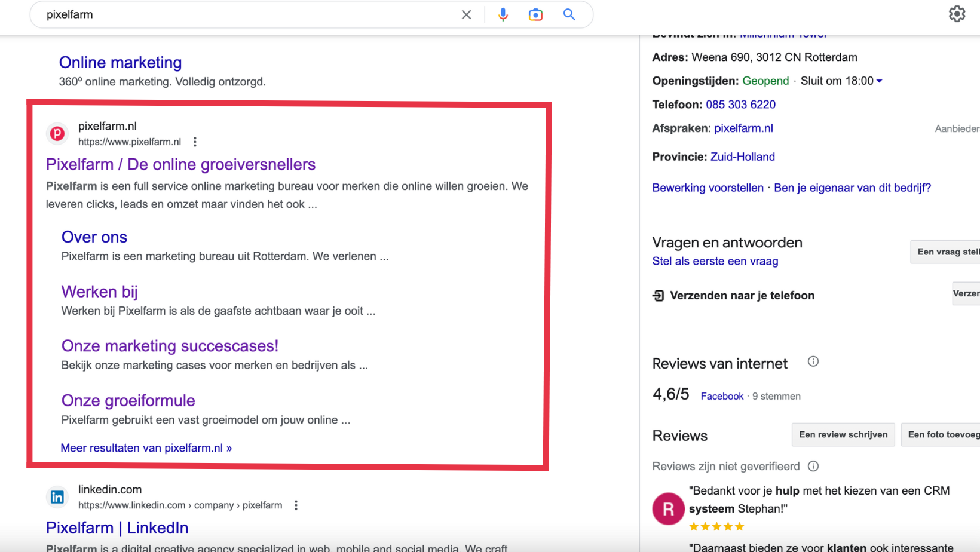Click the Verzenden naar je telefoon label
This screenshot has height=552, width=980.
pyautogui.click(x=742, y=296)
